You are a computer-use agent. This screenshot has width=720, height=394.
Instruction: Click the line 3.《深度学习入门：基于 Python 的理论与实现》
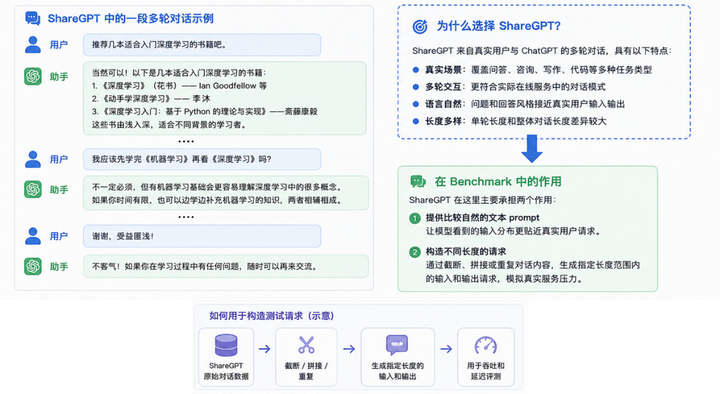(204, 111)
